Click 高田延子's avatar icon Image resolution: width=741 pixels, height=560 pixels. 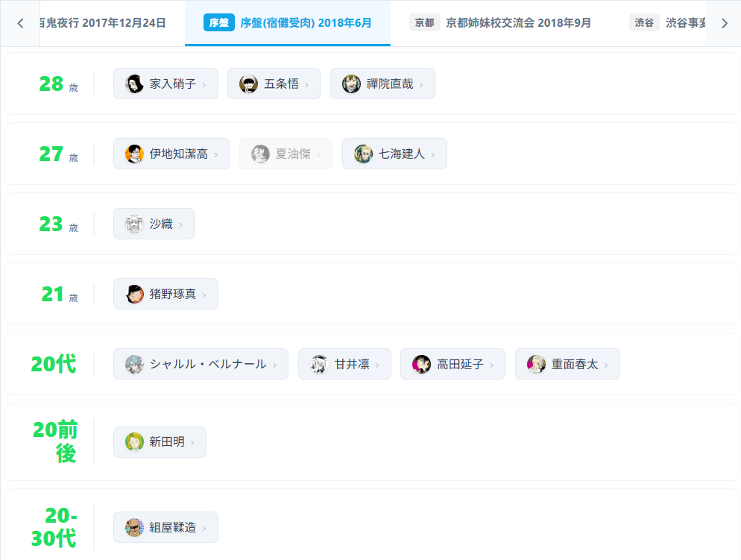pos(421,364)
